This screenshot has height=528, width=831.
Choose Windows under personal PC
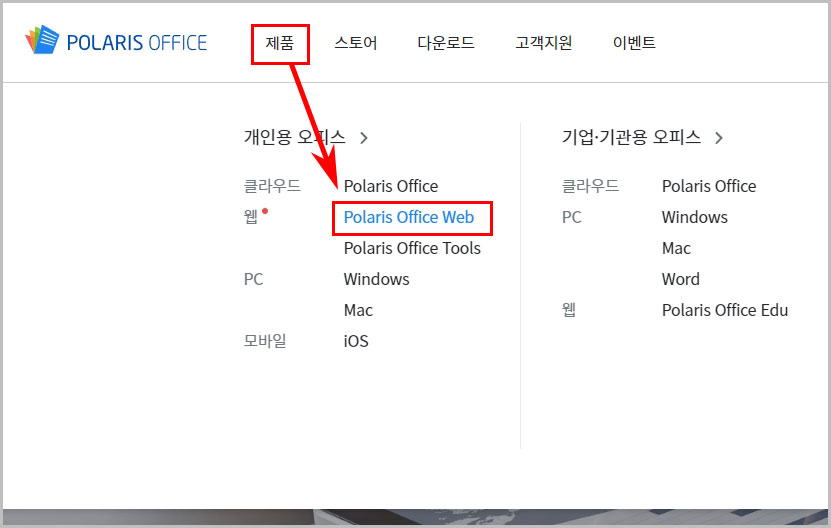click(376, 279)
